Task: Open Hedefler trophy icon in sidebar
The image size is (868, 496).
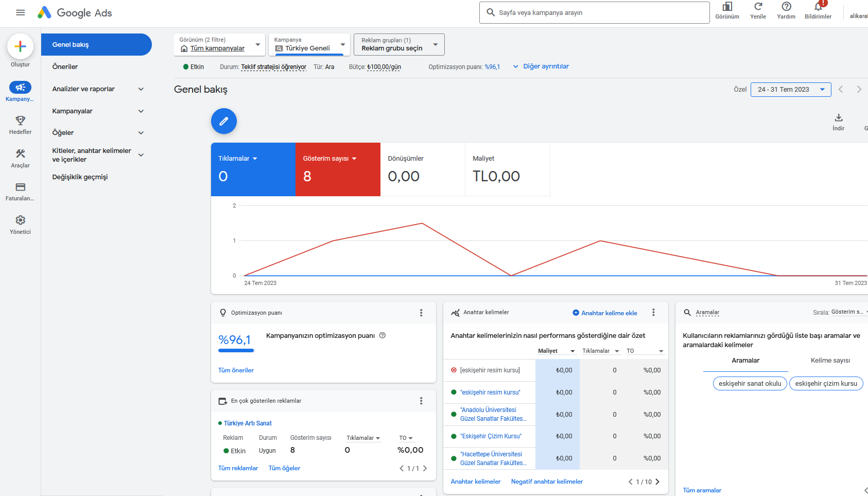Action: tap(21, 121)
